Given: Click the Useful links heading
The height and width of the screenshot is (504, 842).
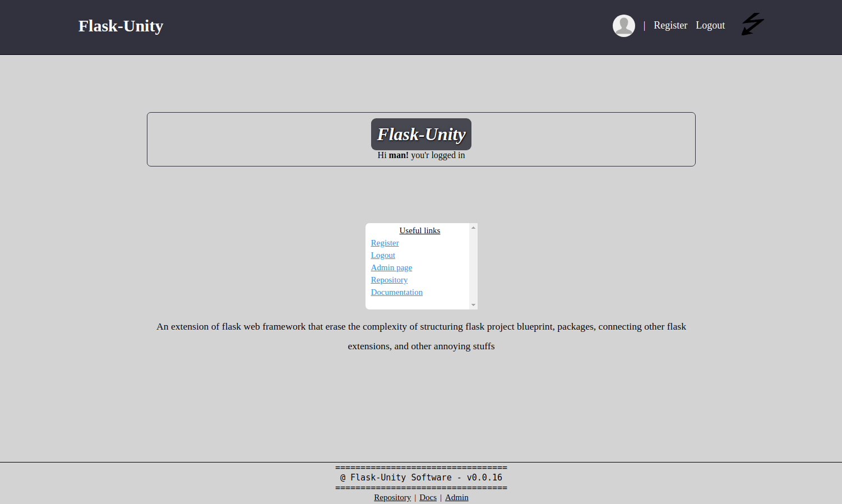Looking at the screenshot, I should coord(419,230).
